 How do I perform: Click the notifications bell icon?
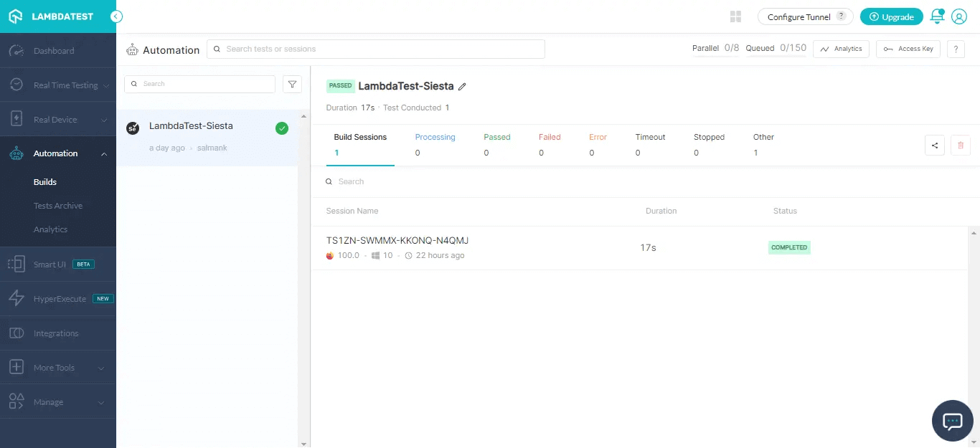936,16
